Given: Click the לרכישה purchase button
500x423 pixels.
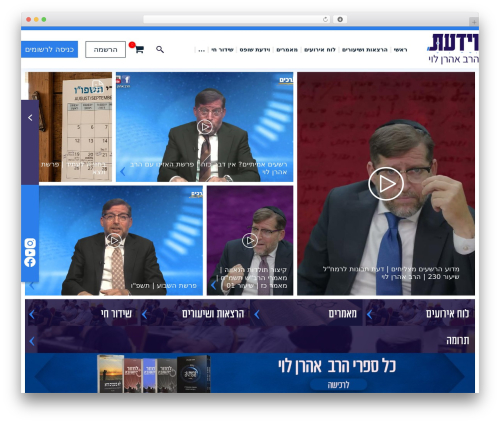Looking at the screenshot, I should pyautogui.click(x=338, y=385).
